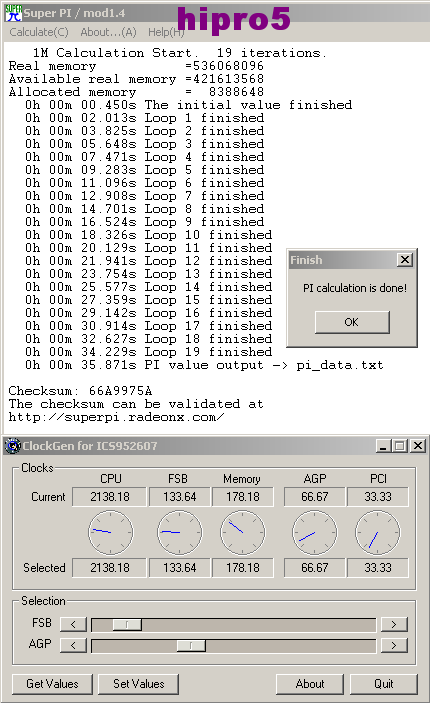This screenshot has height=703, width=430.
Task: Click the Available real memory line
Action: click(x=136, y=79)
